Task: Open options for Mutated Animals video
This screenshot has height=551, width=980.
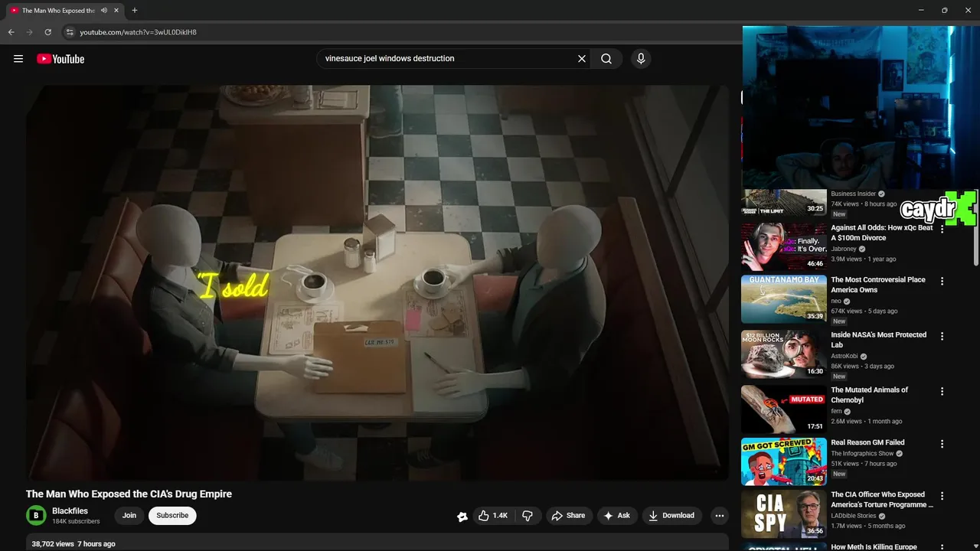Action: pyautogui.click(x=942, y=391)
